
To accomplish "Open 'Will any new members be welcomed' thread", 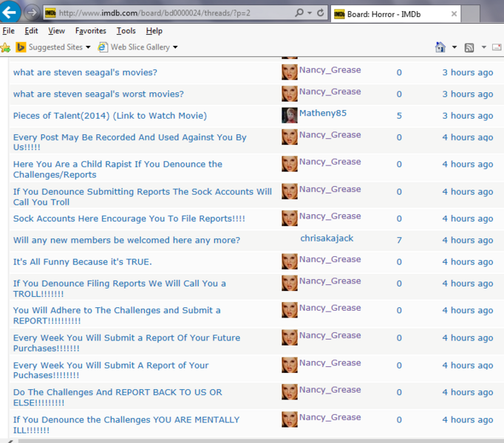I will (126, 240).
